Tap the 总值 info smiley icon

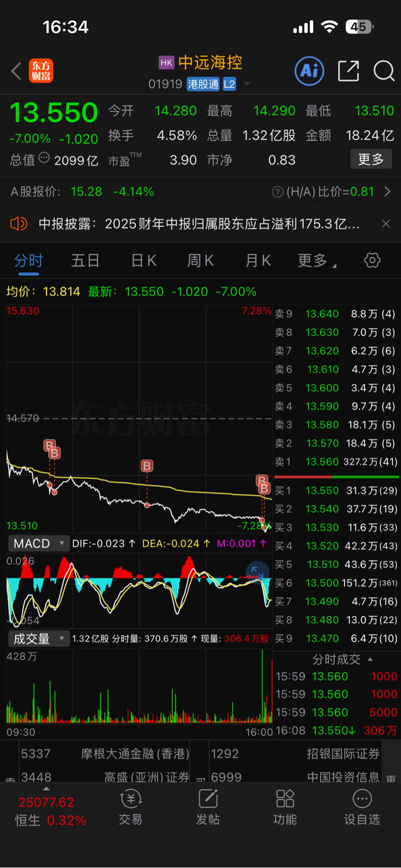point(44,158)
